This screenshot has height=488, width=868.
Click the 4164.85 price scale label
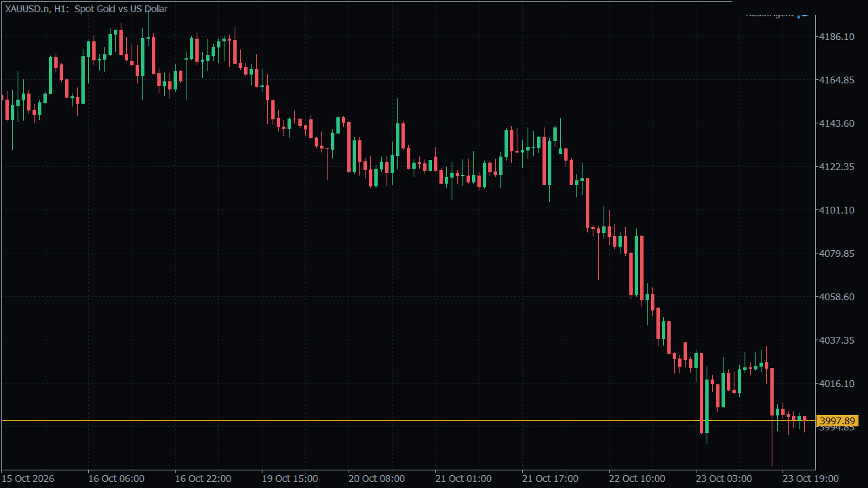click(837, 80)
